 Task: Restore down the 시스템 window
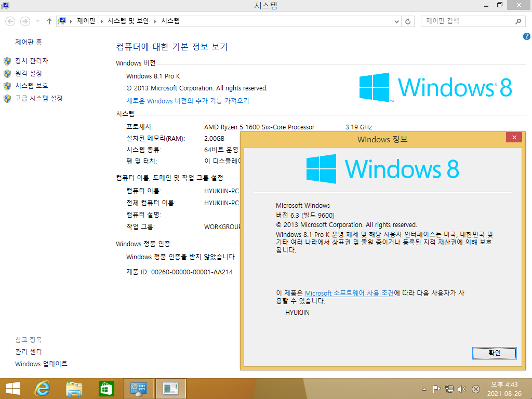coord(499,5)
